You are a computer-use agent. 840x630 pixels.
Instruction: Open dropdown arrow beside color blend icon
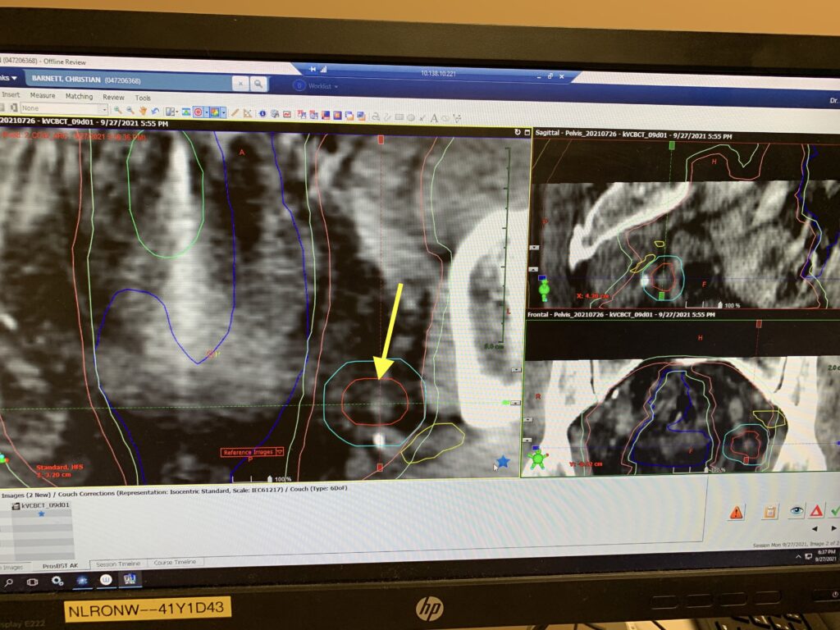[223, 113]
